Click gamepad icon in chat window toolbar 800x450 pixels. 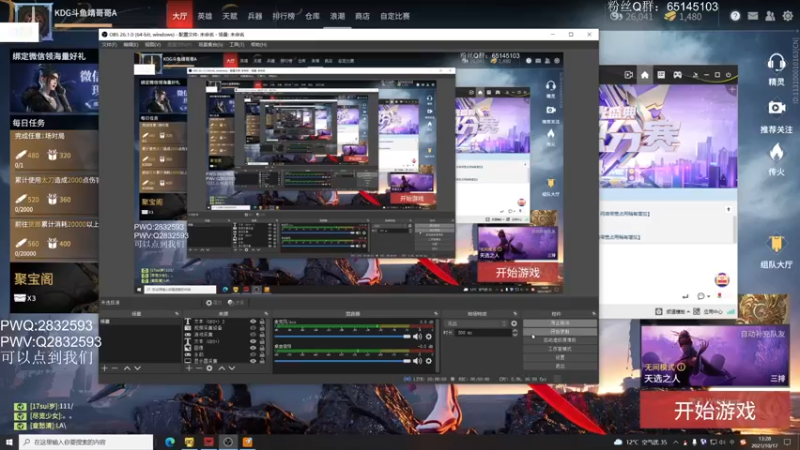pos(677,75)
